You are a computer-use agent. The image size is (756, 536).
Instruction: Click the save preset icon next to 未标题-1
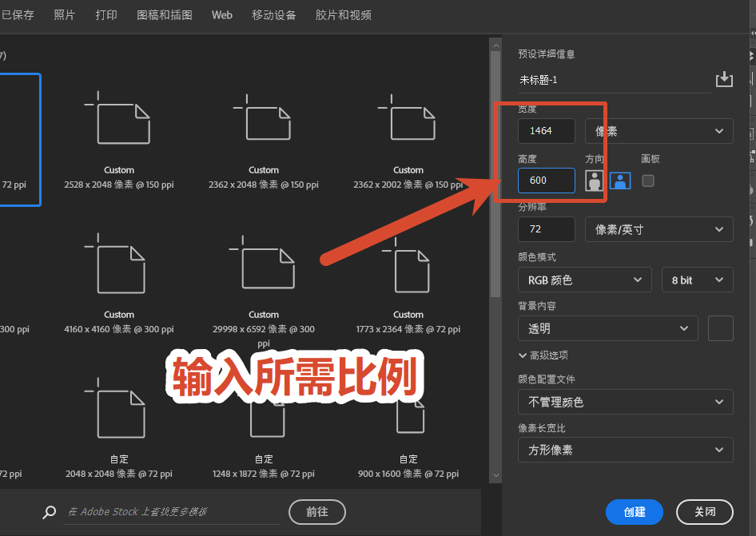click(724, 79)
